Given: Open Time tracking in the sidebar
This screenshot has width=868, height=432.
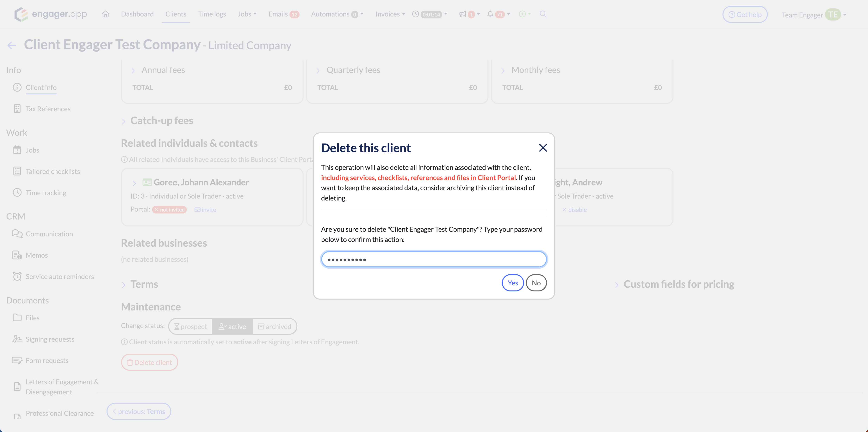Looking at the screenshot, I should tap(46, 193).
